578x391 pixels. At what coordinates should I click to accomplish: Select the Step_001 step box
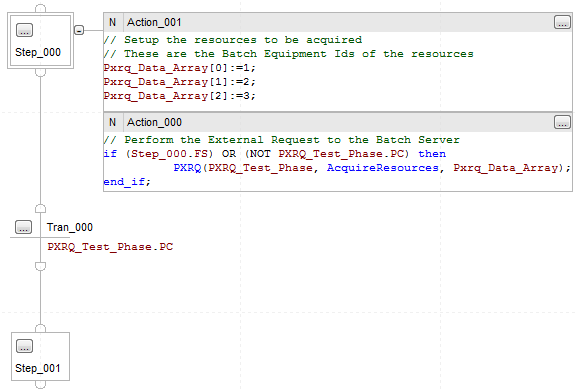41,356
